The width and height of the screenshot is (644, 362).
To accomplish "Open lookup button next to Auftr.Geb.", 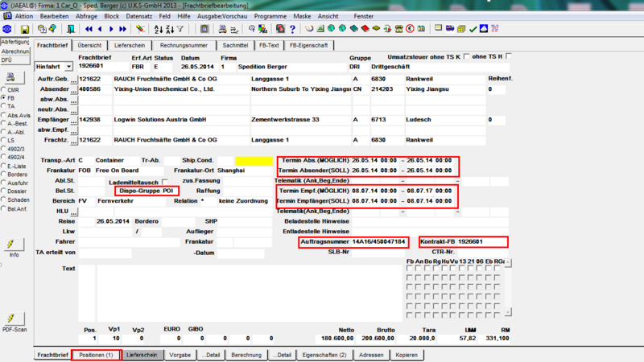I will pyautogui.click(x=73, y=80).
